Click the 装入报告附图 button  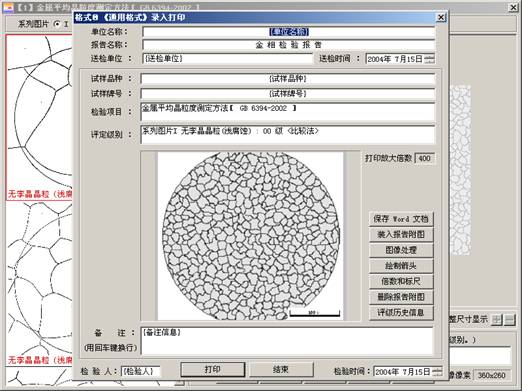tap(401, 234)
